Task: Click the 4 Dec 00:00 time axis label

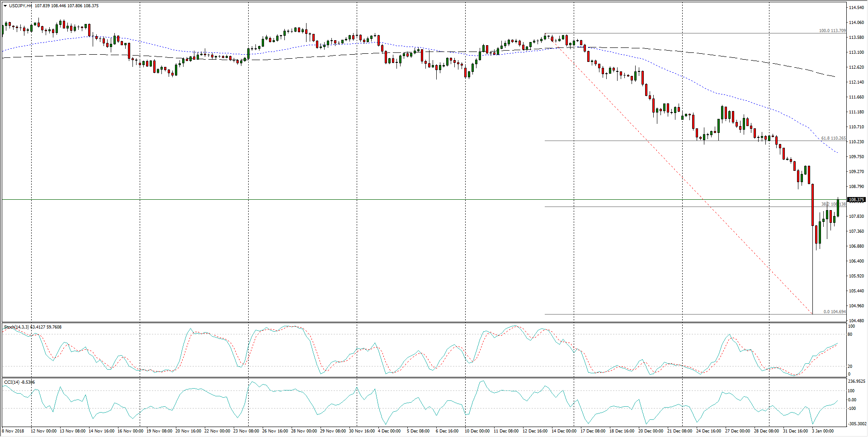Action: (x=389, y=431)
